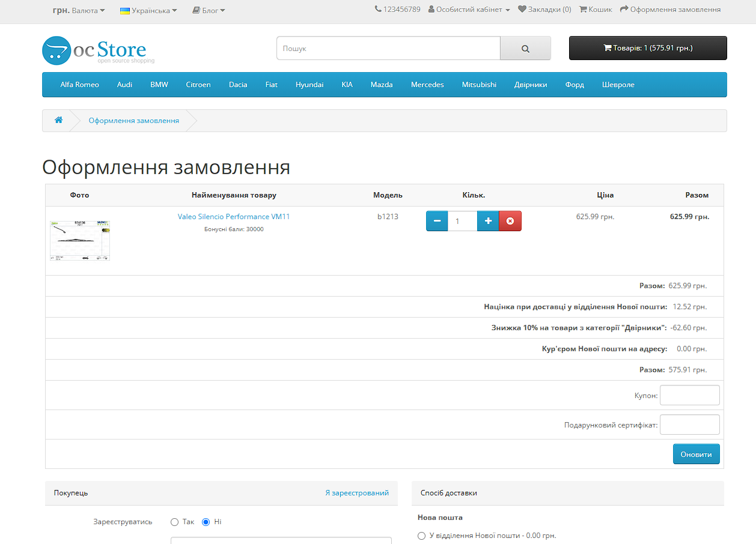Open the Форд category
The width and height of the screenshot is (756, 544).
pyautogui.click(x=575, y=85)
